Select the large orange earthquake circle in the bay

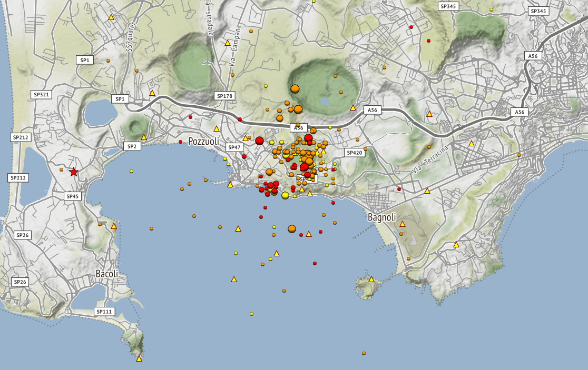292,228
